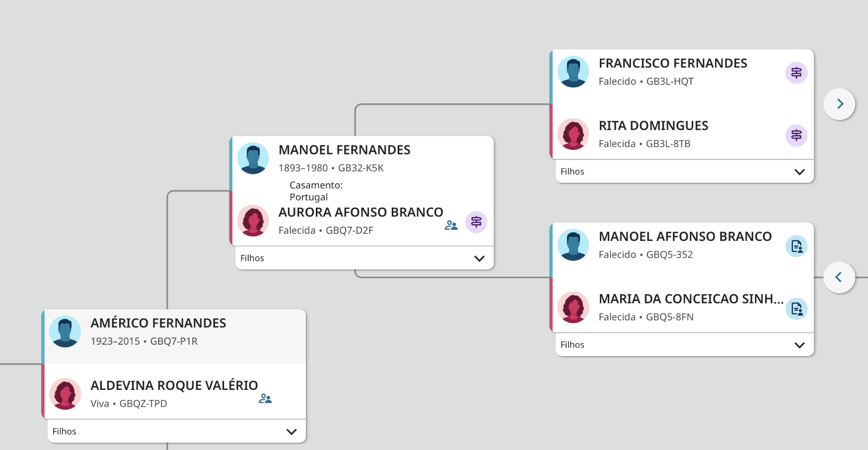The image size is (868, 450).
Task: Click Aldevina Roque Valério female portrait
Action: [65, 394]
